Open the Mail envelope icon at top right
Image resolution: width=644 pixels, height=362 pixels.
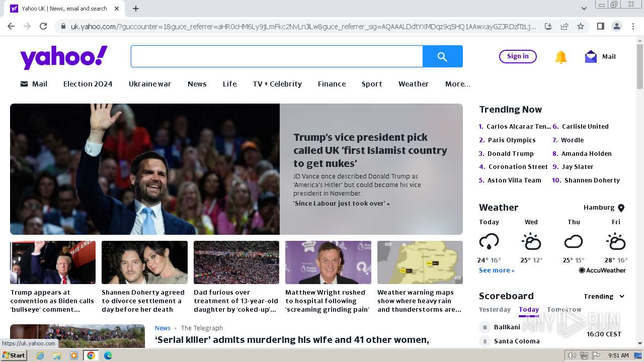(591, 56)
